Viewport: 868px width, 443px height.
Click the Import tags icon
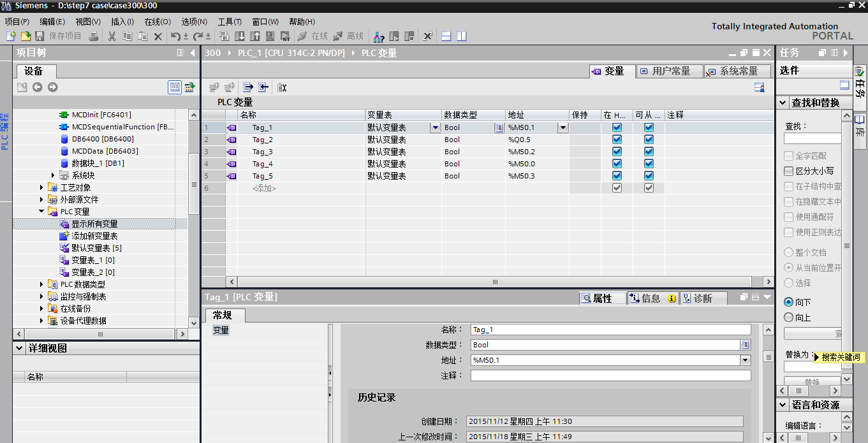[263, 87]
